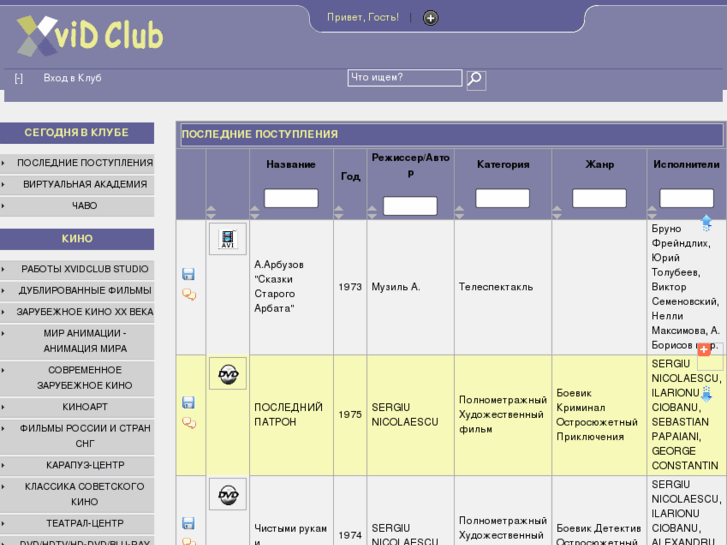Click comments icon in Сказки Старого Арбата row

click(189, 295)
